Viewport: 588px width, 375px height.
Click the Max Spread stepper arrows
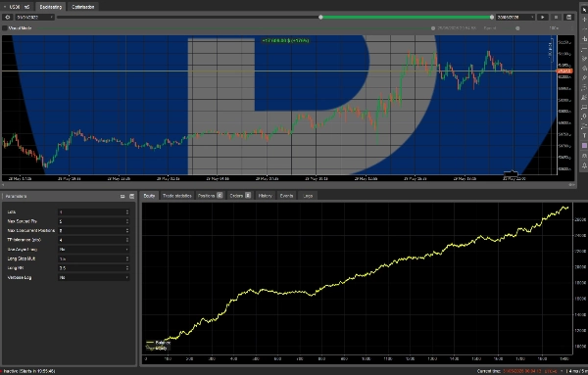[127, 221]
